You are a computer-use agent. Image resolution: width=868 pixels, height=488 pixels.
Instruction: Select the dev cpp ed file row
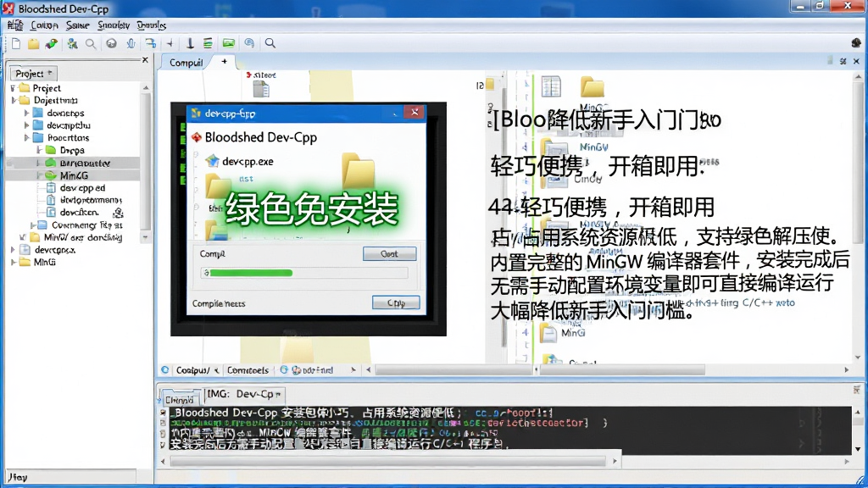pos(82,188)
